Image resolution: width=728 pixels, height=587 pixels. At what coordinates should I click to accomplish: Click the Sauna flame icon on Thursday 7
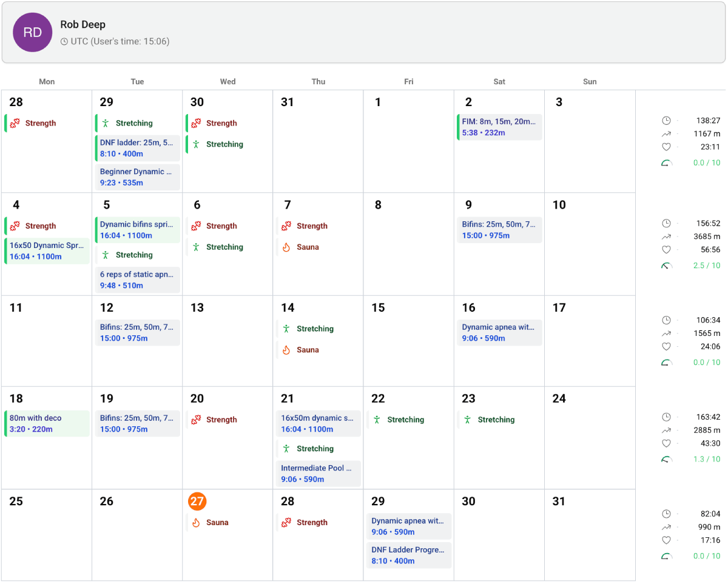click(x=288, y=247)
